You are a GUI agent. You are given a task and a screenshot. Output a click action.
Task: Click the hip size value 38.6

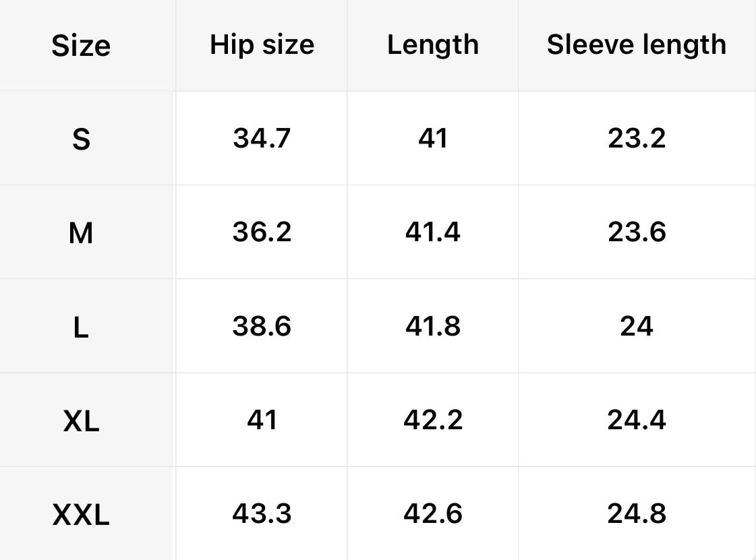point(262,326)
